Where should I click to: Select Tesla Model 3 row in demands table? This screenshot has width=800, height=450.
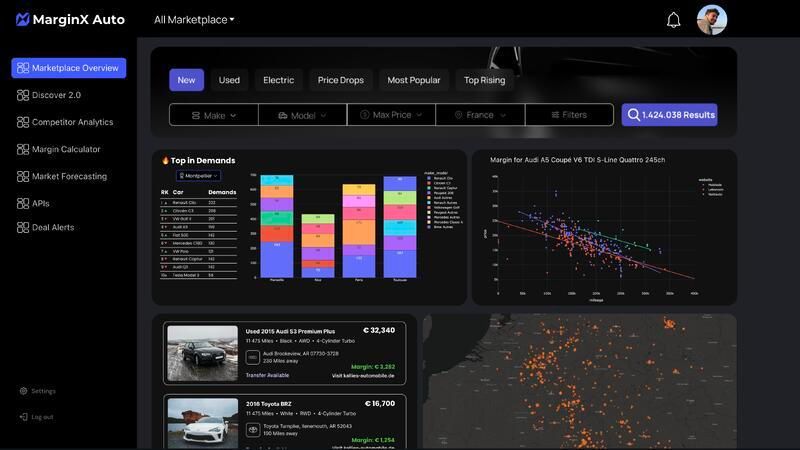click(x=198, y=275)
